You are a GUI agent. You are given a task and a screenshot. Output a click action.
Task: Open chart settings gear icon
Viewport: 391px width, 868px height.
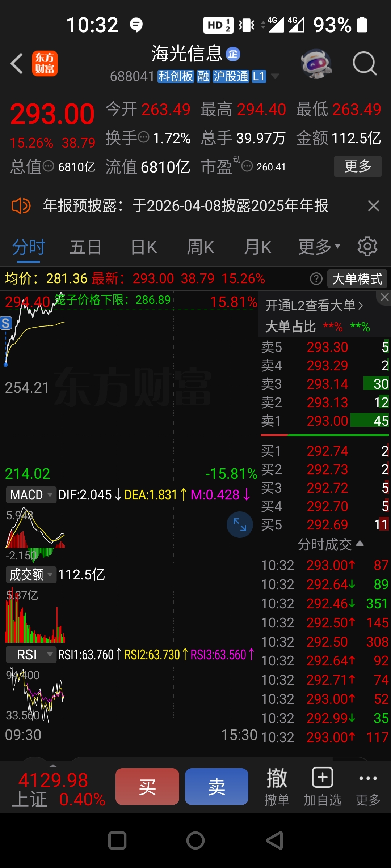[367, 247]
